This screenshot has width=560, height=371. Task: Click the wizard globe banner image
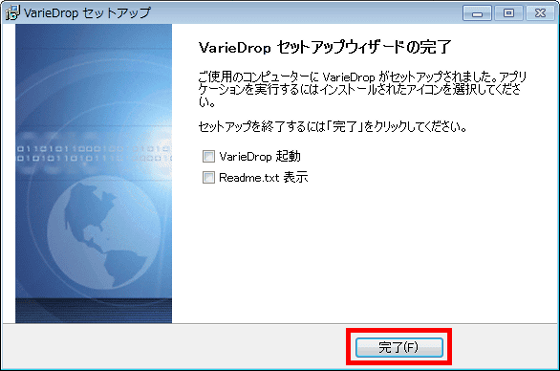tap(94, 174)
